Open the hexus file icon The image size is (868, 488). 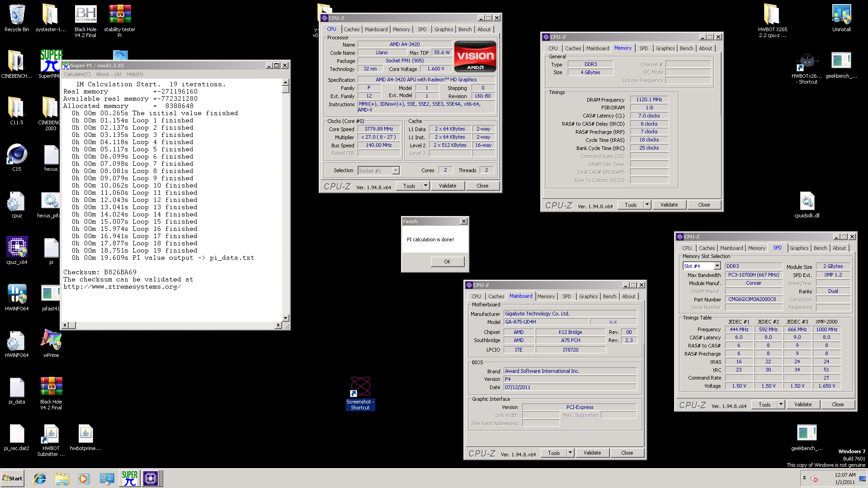click(x=51, y=157)
